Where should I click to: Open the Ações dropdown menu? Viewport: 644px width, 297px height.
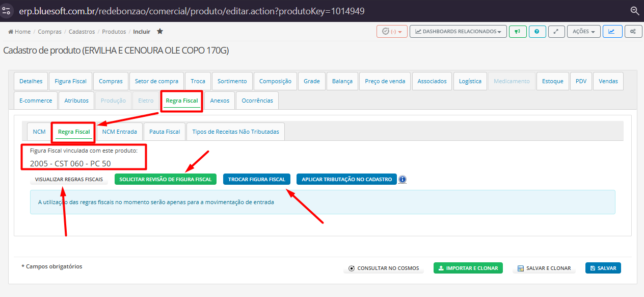click(583, 32)
